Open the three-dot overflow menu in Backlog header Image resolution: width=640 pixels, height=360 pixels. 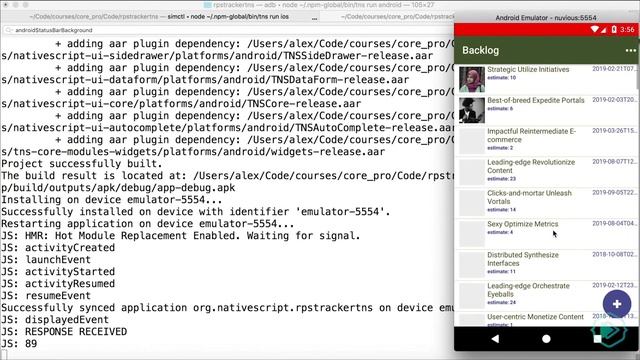[631, 51]
